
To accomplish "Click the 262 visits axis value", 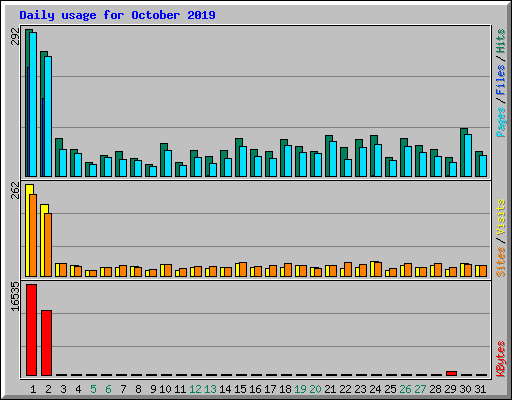I will point(15,190).
